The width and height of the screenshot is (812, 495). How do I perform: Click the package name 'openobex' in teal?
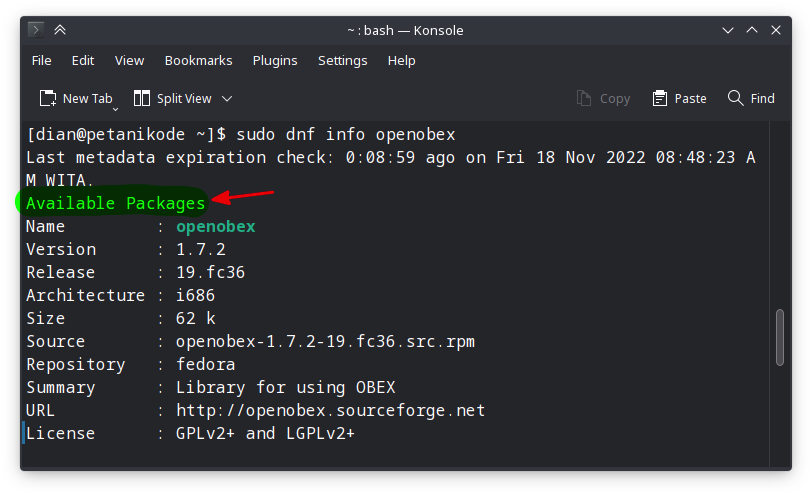pyautogui.click(x=216, y=227)
